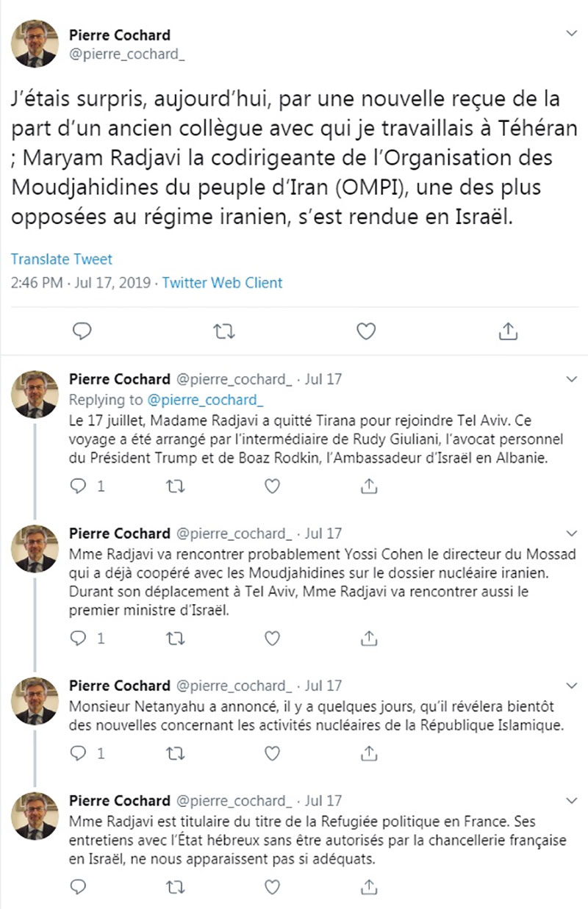588x909 pixels.
Task: Expand caret menu on the Giuliani reply tweet
Action: [572, 379]
